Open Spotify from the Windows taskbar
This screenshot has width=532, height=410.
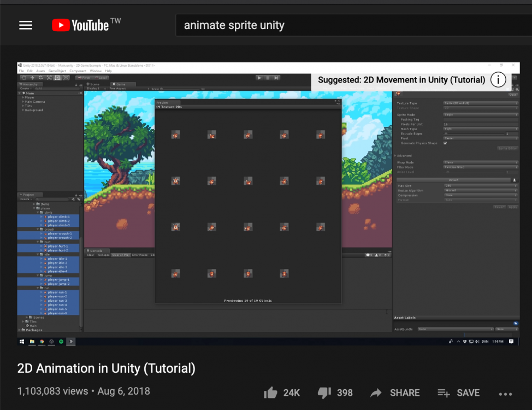tap(61, 341)
